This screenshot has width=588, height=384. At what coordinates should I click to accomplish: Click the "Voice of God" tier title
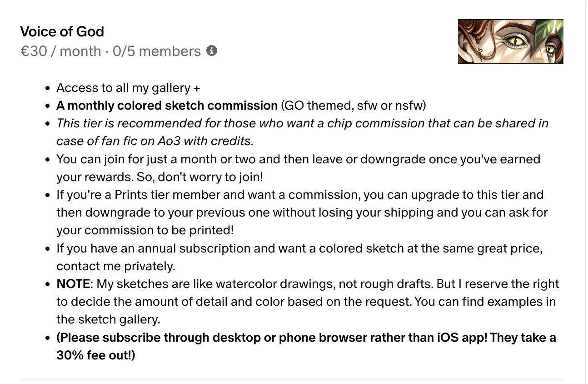click(x=62, y=31)
